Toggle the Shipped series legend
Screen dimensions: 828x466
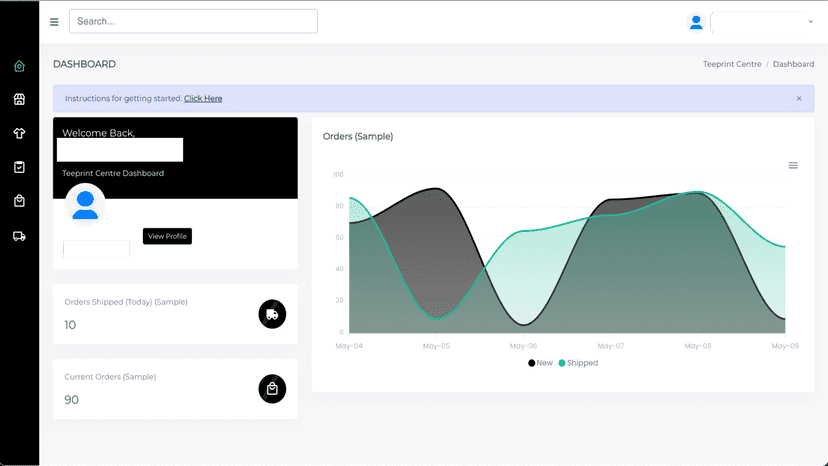[x=578, y=363]
